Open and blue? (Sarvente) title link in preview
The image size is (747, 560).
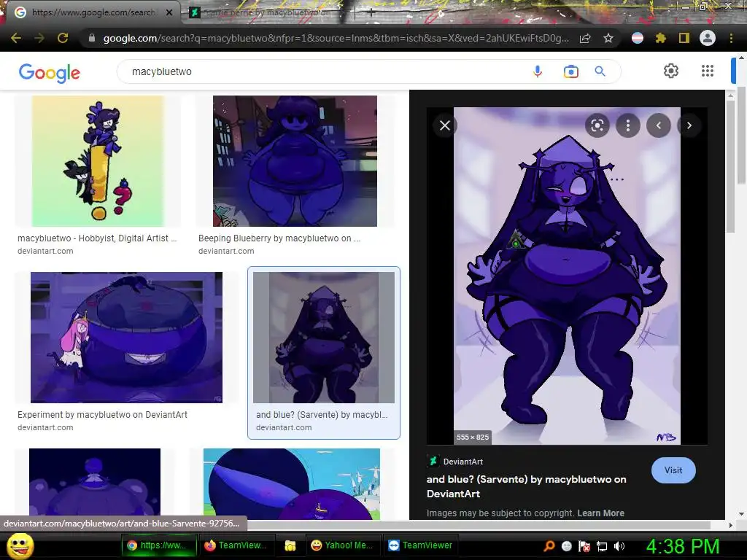(527, 486)
